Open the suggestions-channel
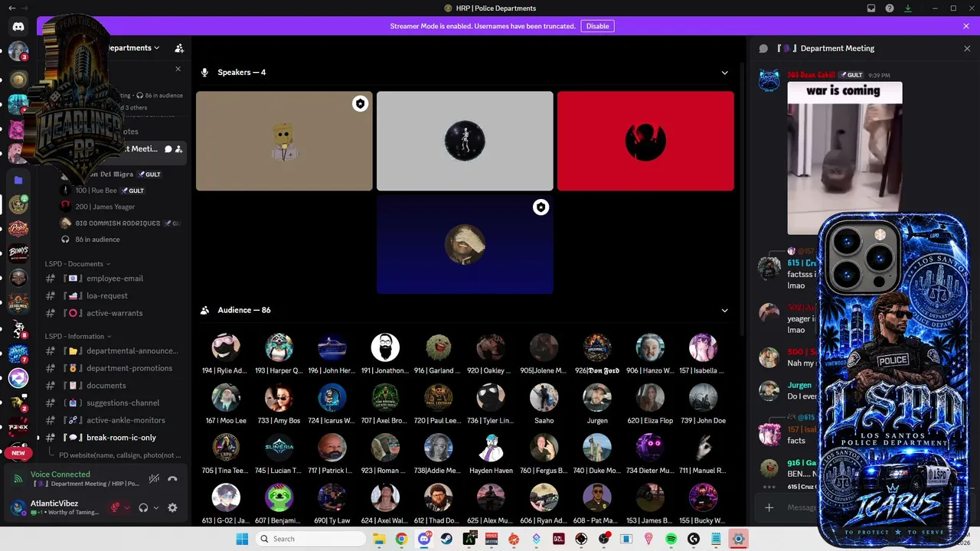Viewport: 980px width, 551px height. point(115,403)
